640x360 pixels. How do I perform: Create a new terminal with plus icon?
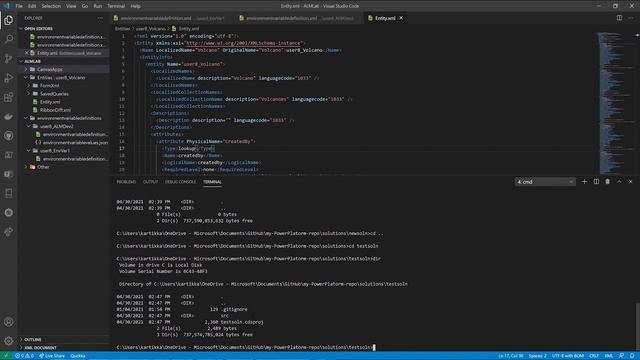coord(584,182)
